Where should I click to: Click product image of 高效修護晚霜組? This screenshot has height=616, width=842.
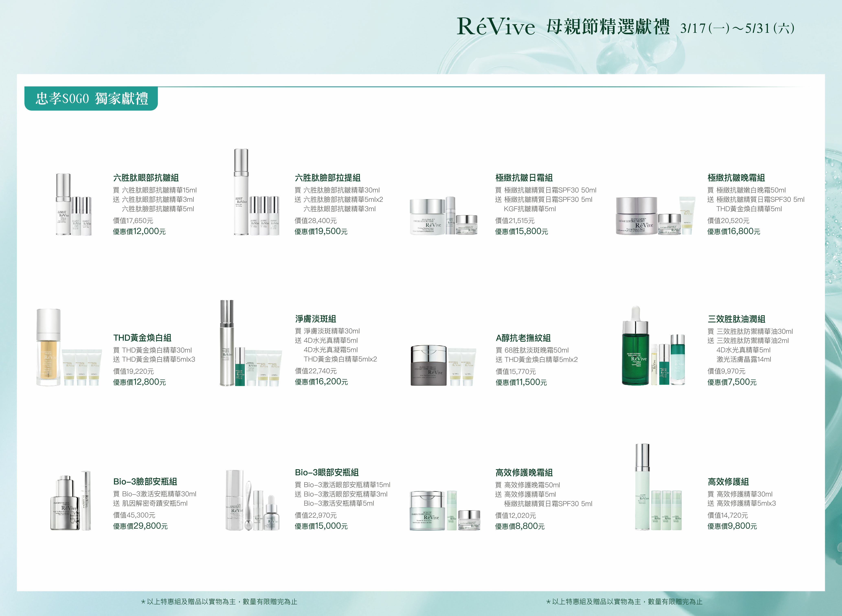(445, 511)
